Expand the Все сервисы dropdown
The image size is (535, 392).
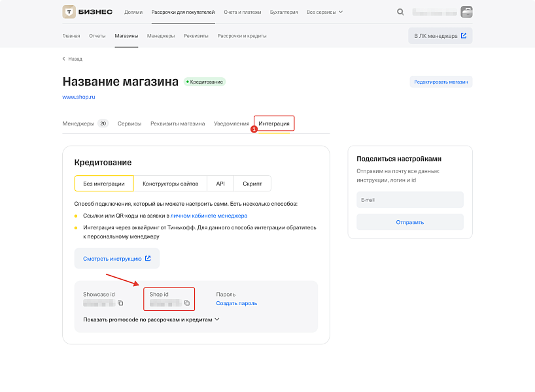coord(325,11)
